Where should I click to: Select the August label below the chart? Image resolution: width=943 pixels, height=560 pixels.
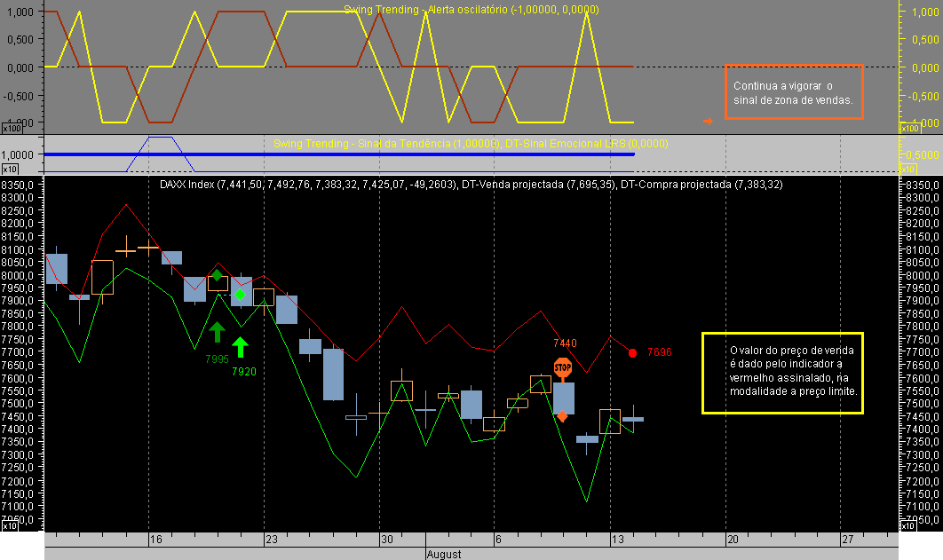coord(444,553)
